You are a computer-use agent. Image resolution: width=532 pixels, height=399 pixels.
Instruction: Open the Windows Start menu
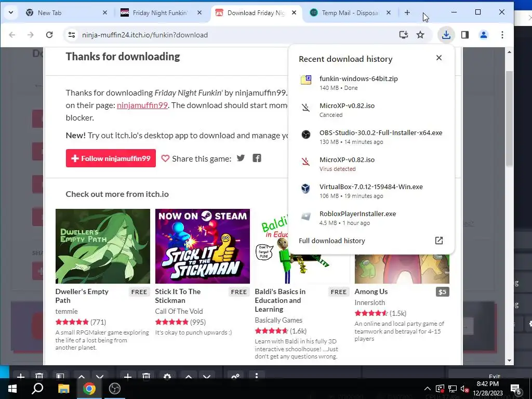coord(12,389)
